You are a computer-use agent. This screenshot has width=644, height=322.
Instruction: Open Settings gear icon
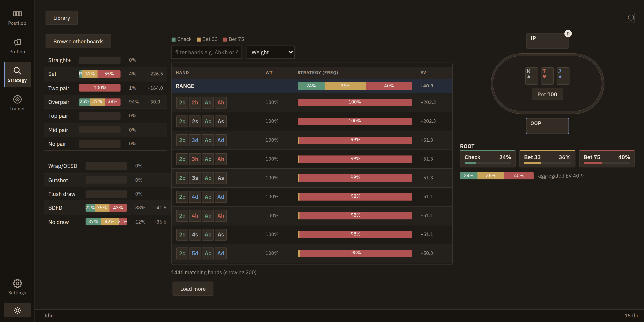17,283
